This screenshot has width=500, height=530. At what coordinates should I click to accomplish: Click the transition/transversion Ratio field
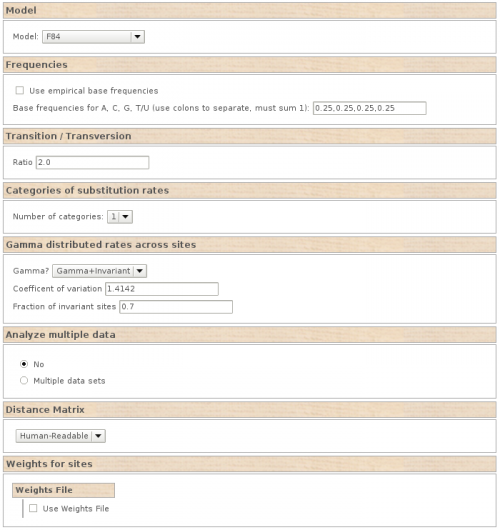92,163
